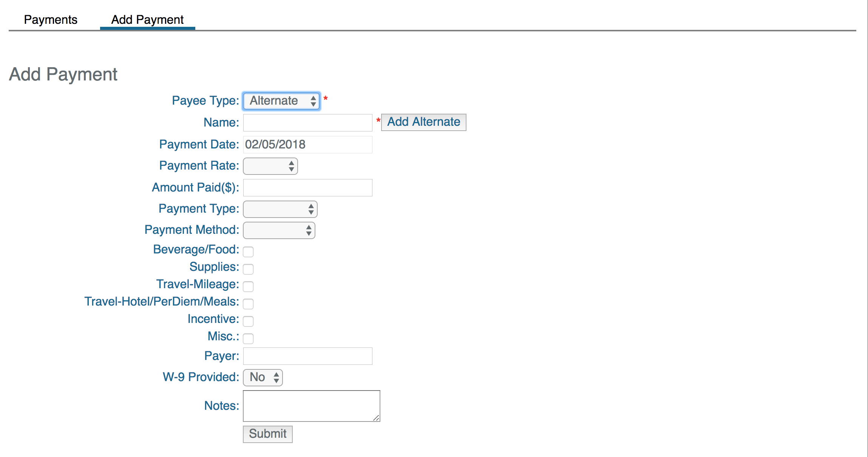The image size is (868, 457).
Task: Check the Beverage/Food checkbox
Action: click(x=248, y=252)
